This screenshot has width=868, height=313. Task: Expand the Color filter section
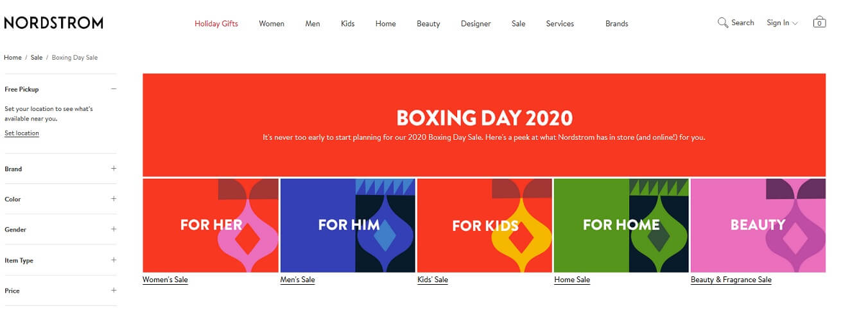pos(60,199)
